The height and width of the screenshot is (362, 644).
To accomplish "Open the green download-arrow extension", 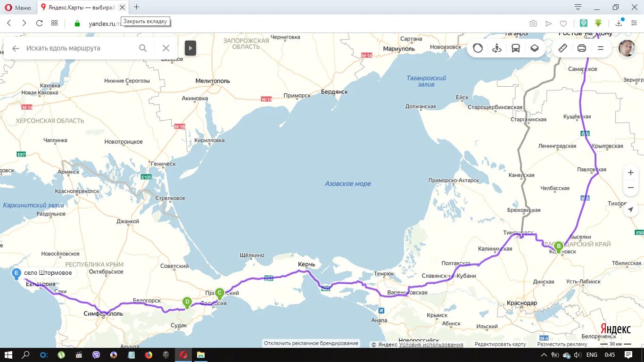I will [x=598, y=23].
